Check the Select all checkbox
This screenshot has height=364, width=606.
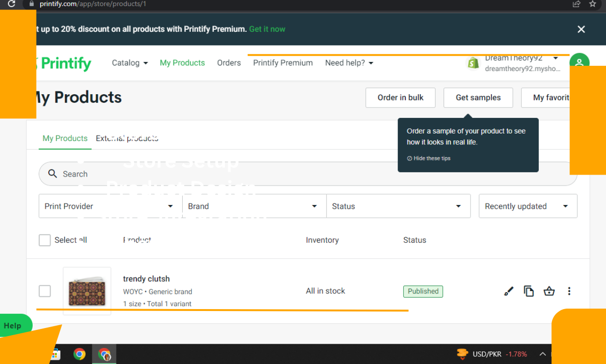click(x=45, y=240)
